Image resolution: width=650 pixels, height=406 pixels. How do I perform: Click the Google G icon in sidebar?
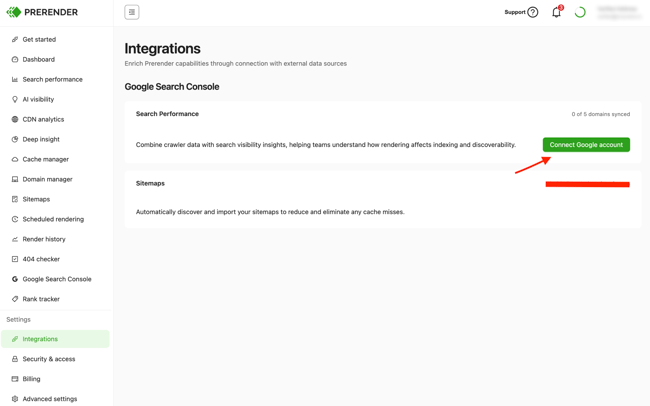pyautogui.click(x=15, y=279)
